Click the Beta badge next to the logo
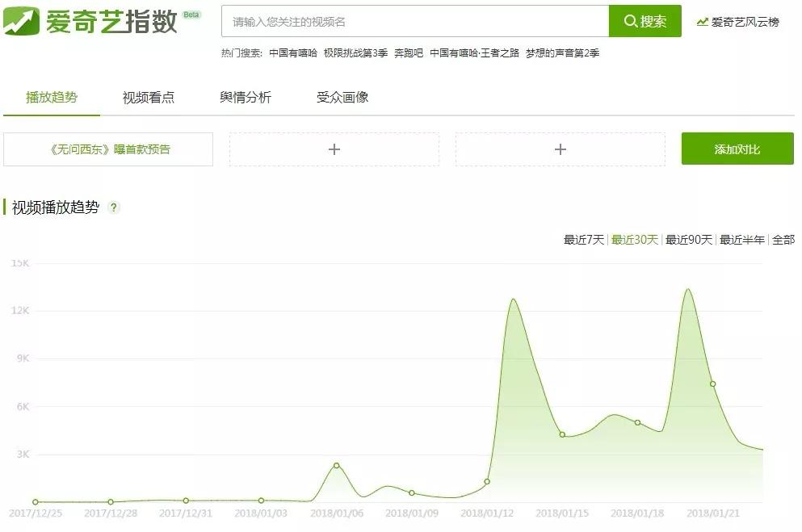This screenshot has height=532, width=802. pyautogui.click(x=191, y=15)
